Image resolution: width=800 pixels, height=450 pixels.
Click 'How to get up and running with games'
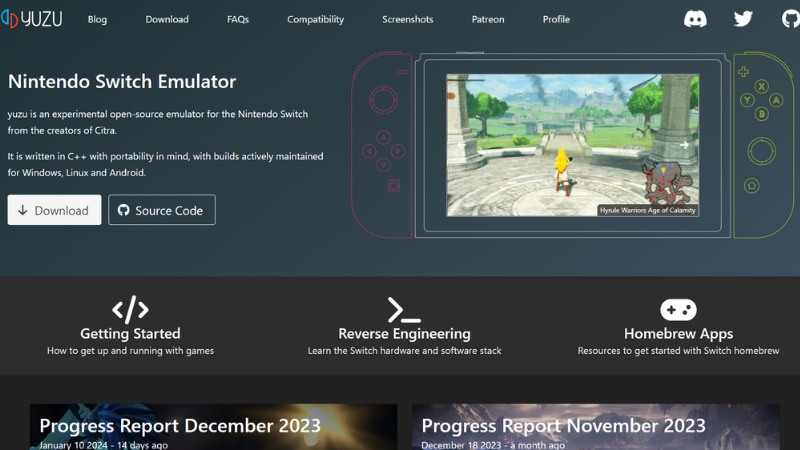[130, 351]
